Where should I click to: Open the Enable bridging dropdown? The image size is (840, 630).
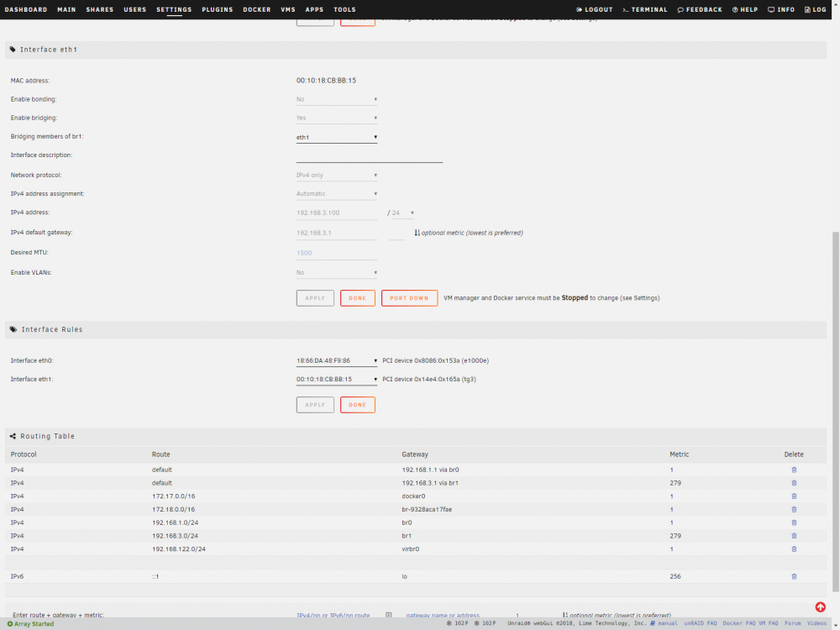[337, 118]
